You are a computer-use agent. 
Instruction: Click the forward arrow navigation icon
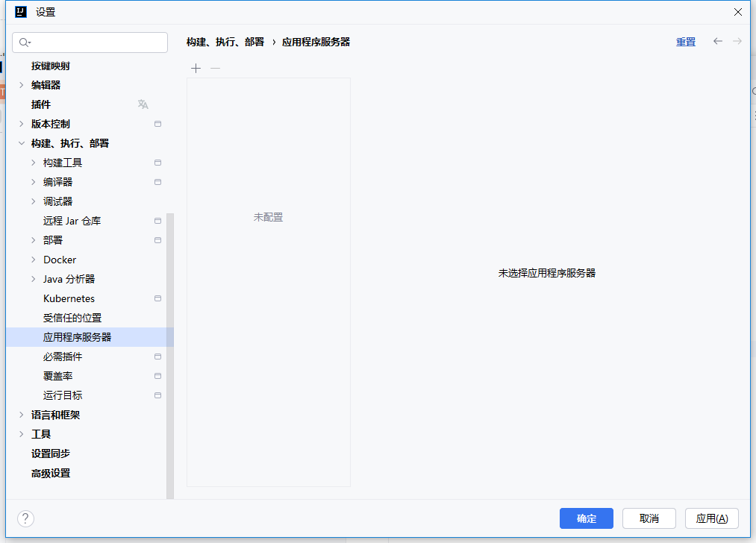(x=737, y=42)
